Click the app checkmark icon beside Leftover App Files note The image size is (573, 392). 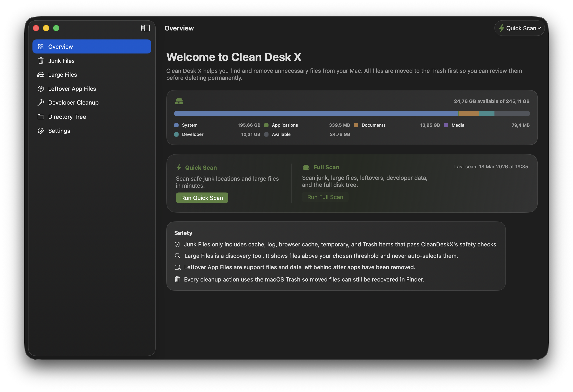coord(178,267)
